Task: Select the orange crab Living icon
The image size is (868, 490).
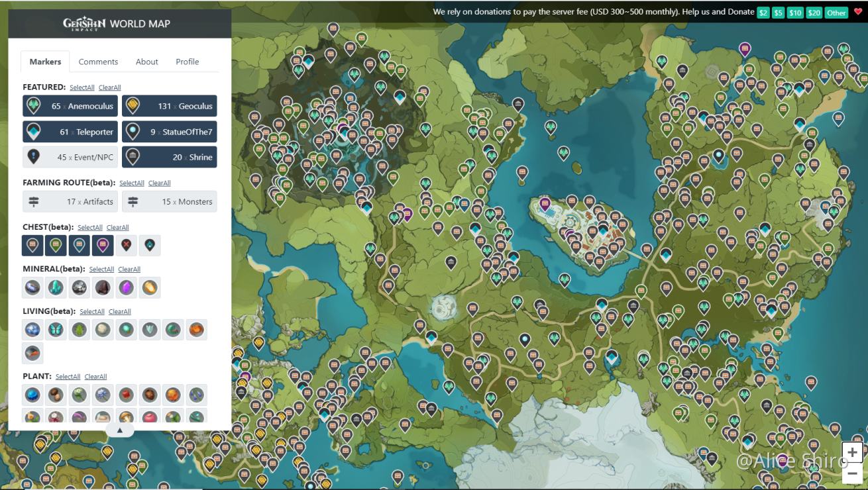Action: point(196,330)
